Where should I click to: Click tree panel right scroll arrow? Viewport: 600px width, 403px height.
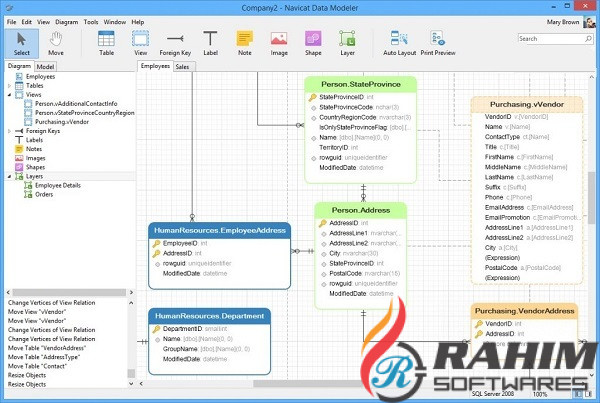tap(131, 292)
